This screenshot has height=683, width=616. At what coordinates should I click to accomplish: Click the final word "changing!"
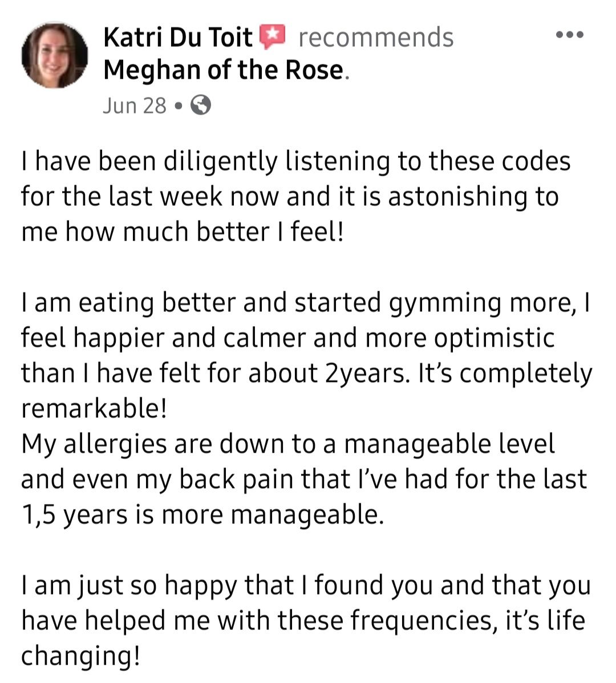click(81, 656)
